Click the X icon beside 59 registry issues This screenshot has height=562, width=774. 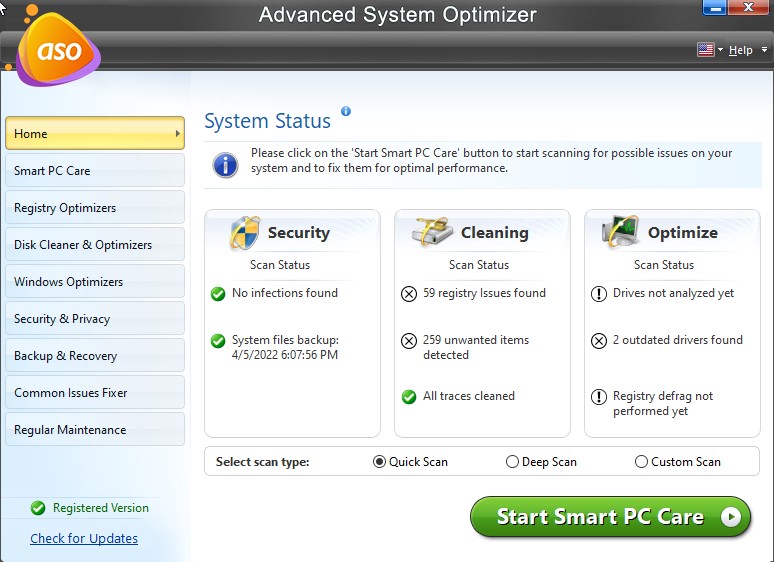(409, 294)
